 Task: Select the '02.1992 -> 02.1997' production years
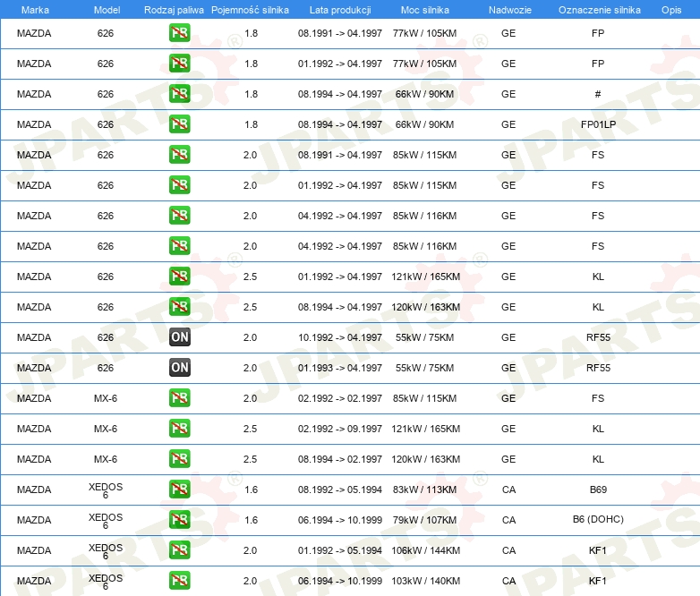pyautogui.click(x=340, y=398)
